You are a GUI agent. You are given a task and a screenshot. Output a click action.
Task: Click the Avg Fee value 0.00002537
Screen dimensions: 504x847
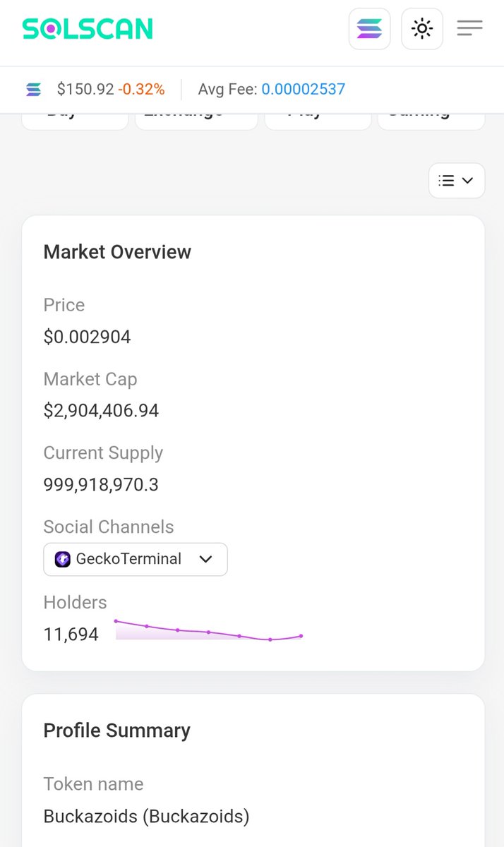(x=304, y=90)
